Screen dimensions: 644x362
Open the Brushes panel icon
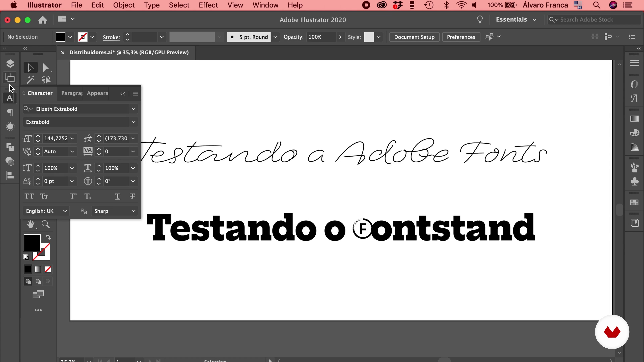point(634,167)
